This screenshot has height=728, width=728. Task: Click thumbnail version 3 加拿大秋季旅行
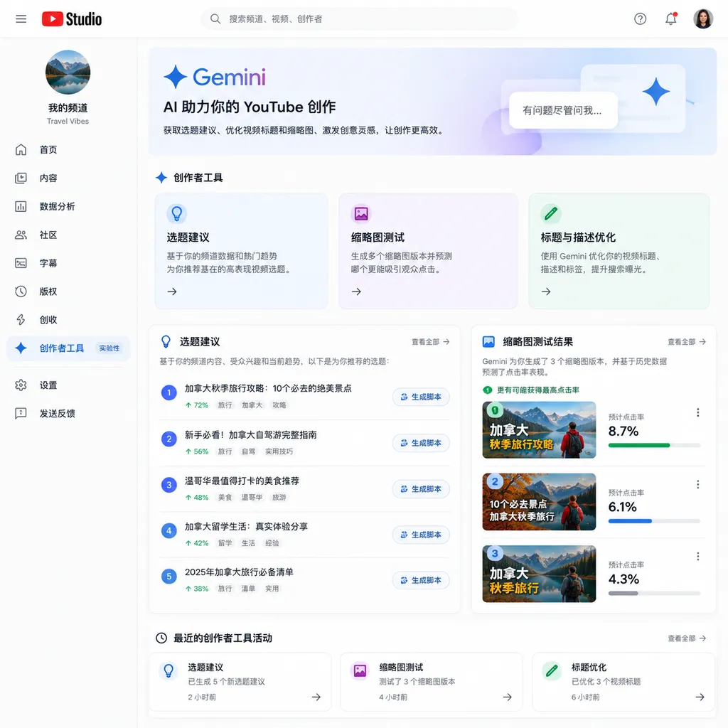coord(539,574)
